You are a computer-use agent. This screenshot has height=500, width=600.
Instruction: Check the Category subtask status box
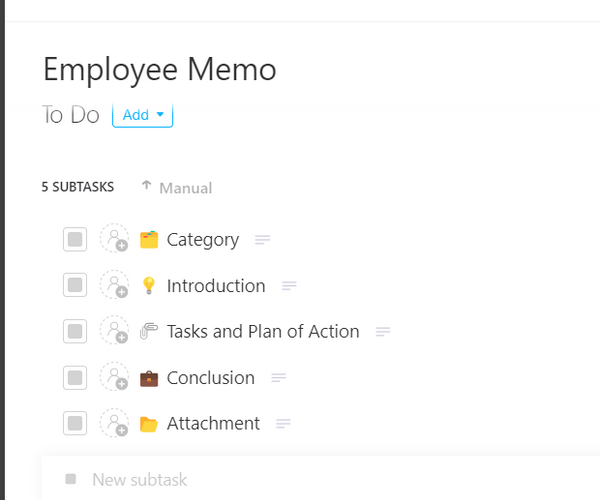pos(75,239)
